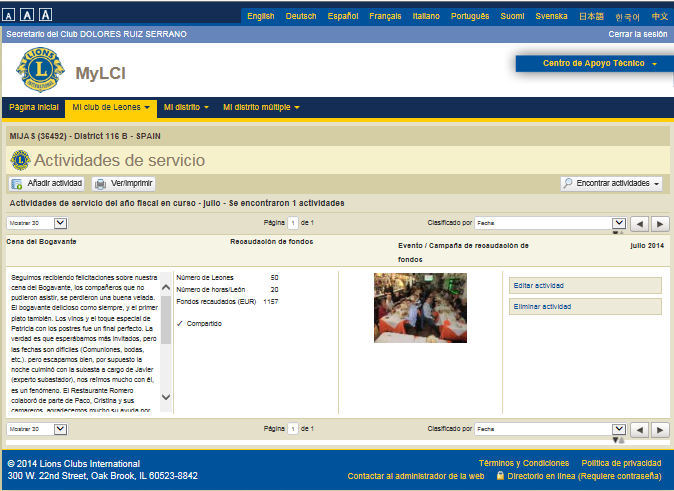Click the medium font size A icon
The height and width of the screenshot is (491, 674).
28,15
